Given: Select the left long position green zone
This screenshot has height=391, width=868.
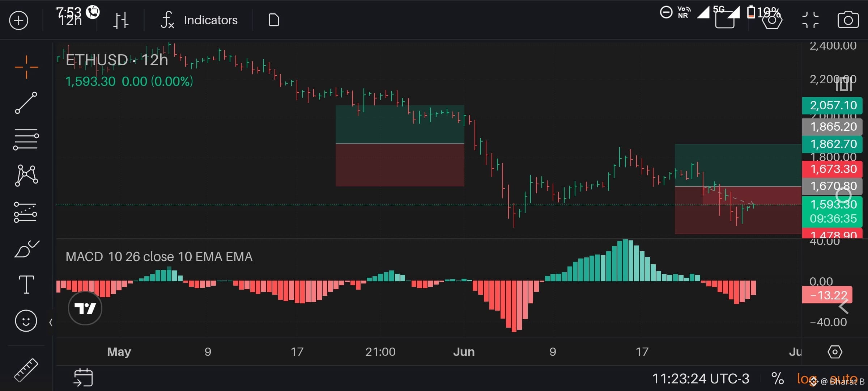Looking at the screenshot, I should click(x=400, y=125).
